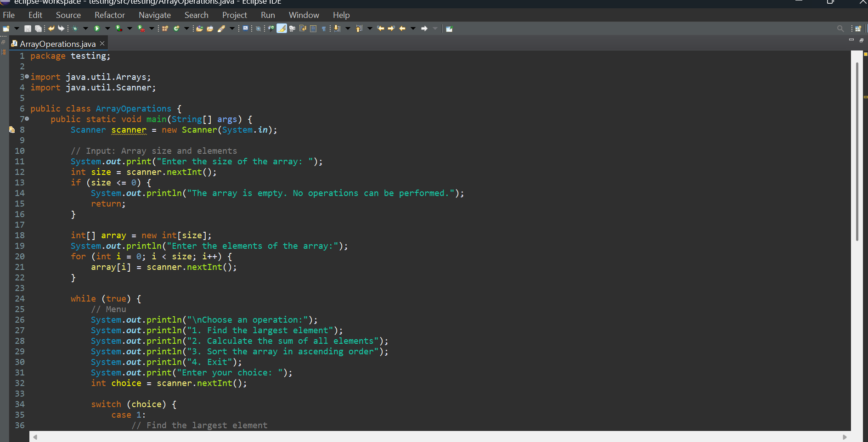Run the program with green play icon
Viewport: 868px width, 442px height.
[x=97, y=28]
